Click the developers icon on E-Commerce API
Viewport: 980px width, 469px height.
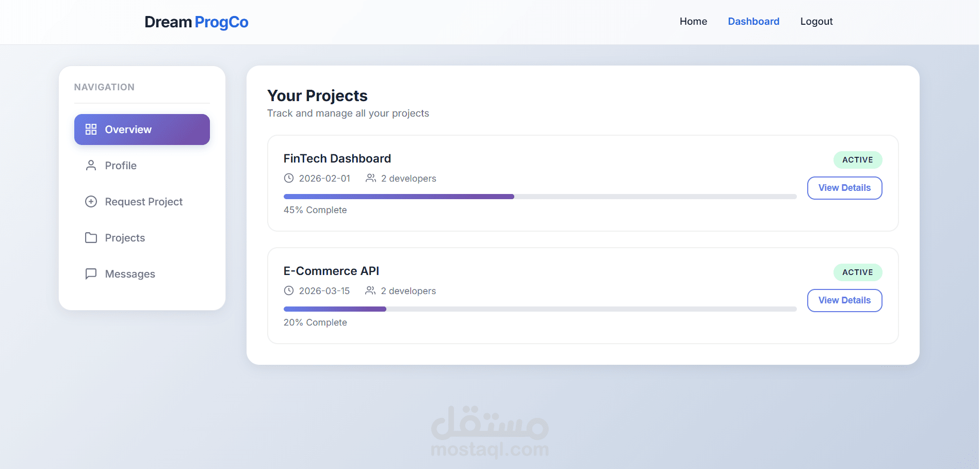tap(370, 290)
